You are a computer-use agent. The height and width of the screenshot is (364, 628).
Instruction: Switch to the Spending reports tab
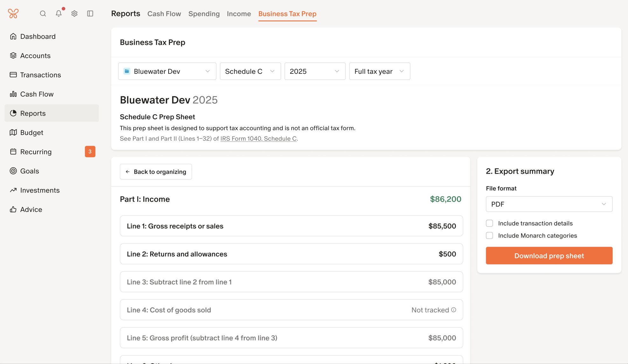click(204, 14)
